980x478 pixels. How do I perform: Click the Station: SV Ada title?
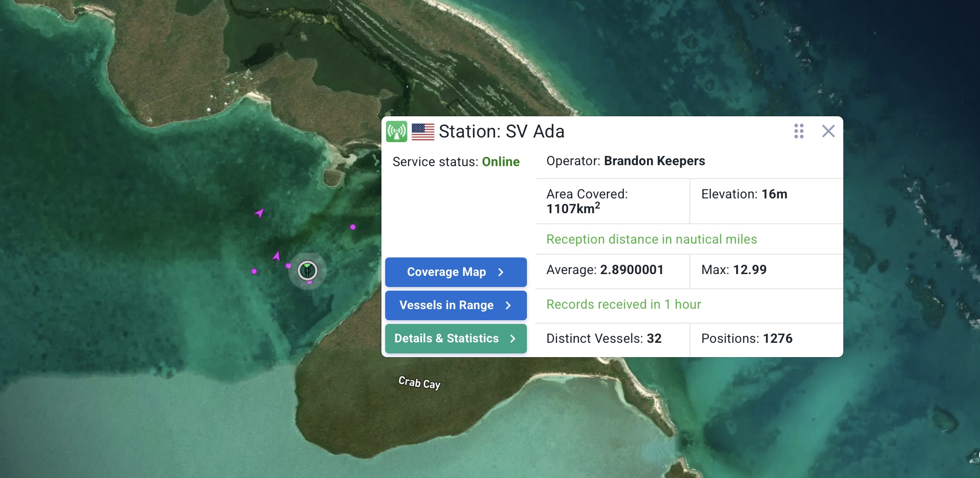coord(501,132)
